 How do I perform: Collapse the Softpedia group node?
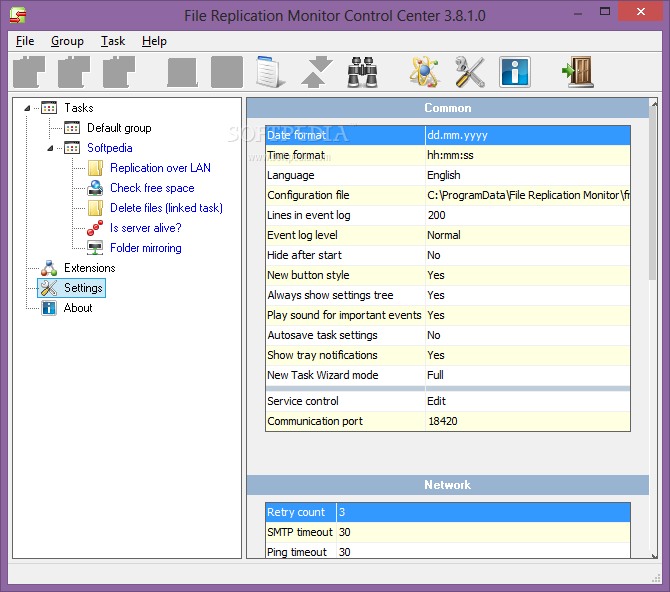coord(50,148)
